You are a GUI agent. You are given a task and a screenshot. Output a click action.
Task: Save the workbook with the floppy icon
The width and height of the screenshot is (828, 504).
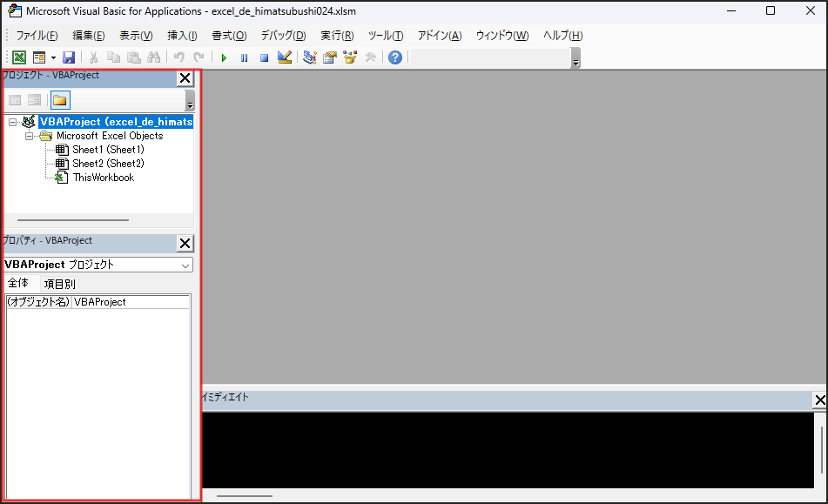(69, 57)
